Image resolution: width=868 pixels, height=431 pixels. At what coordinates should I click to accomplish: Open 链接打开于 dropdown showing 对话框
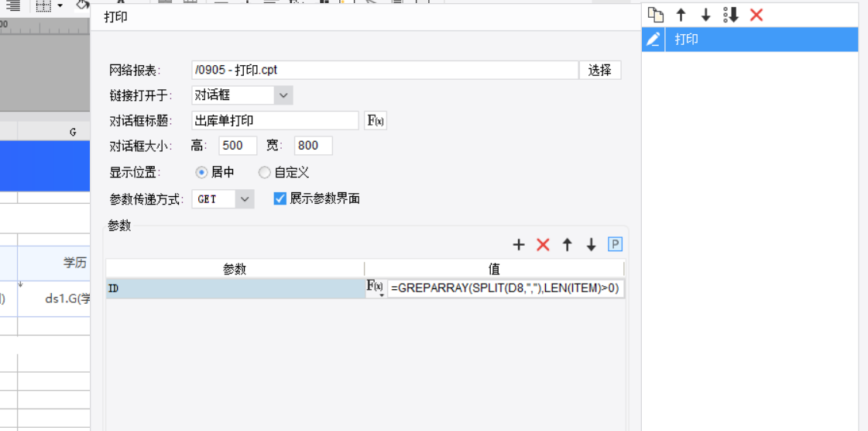click(x=242, y=95)
